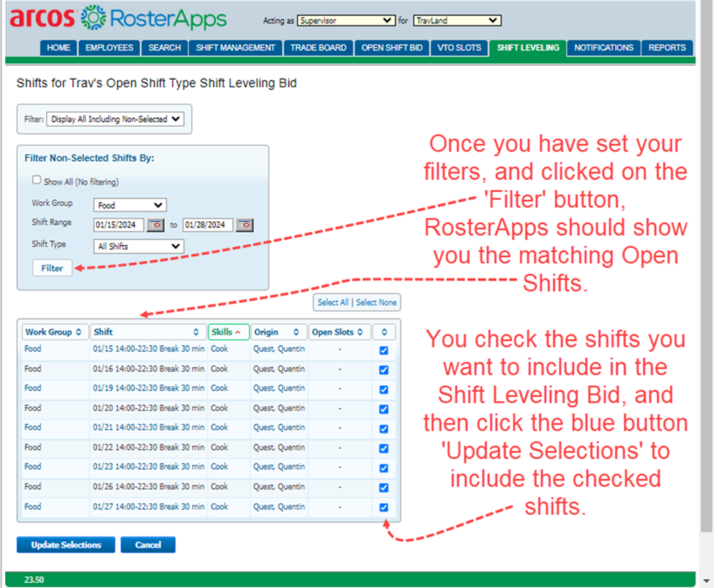Click the Update Selections button
The width and height of the screenshot is (714, 588).
[x=65, y=544]
